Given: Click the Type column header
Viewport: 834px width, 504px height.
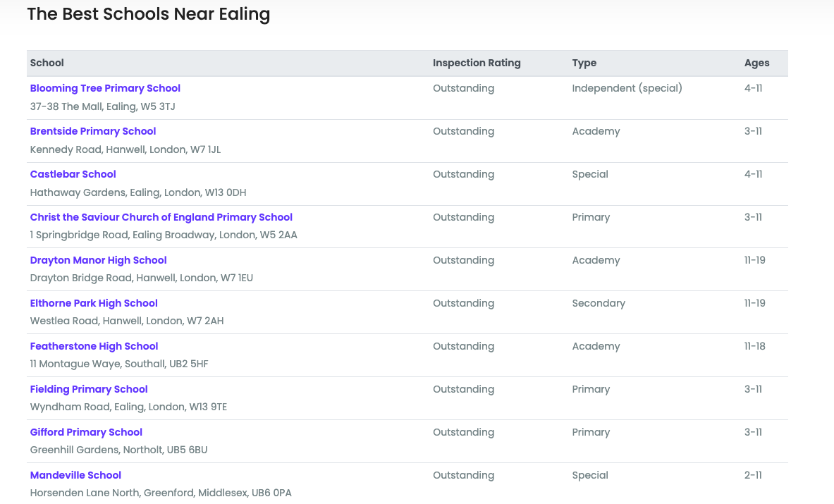Looking at the screenshot, I should tap(584, 63).
